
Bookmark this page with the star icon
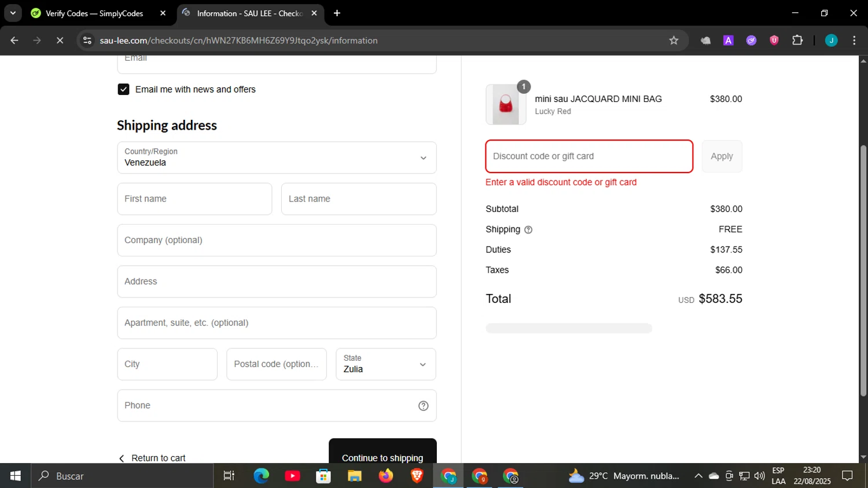coord(674,41)
